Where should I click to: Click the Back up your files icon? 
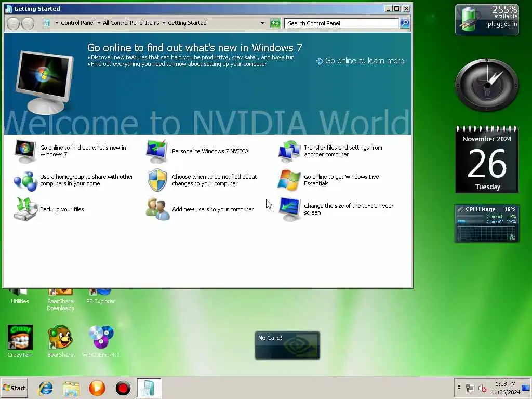(x=25, y=209)
